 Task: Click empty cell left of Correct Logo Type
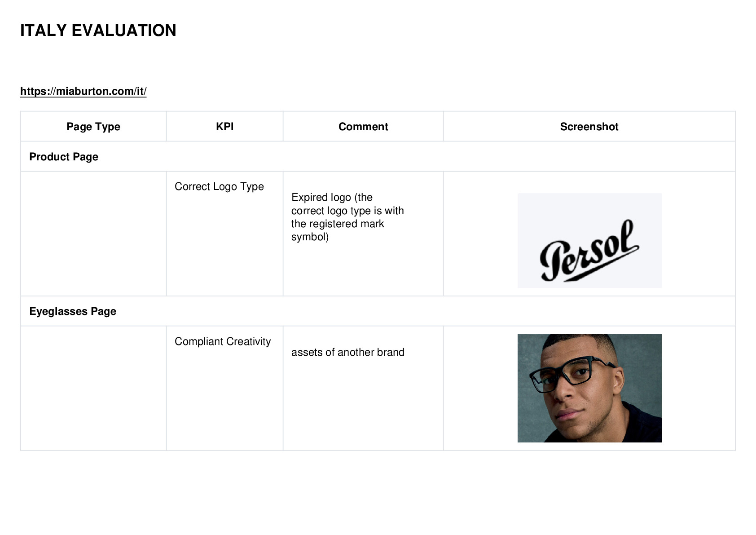tap(93, 234)
